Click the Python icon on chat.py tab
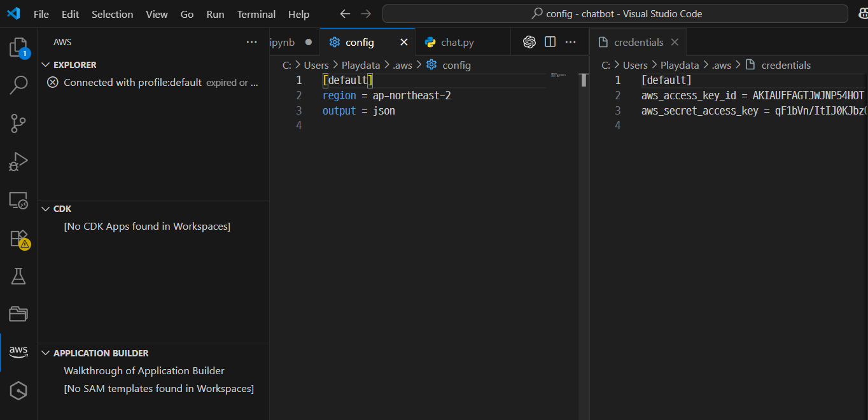Image resolution: width=868 pixels, height=420 pixels. [x=430, y=42]
